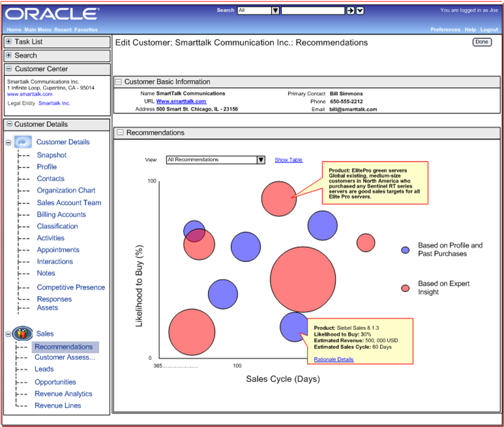Click the red Expert Insight legend dot

(x=406, y=288)
